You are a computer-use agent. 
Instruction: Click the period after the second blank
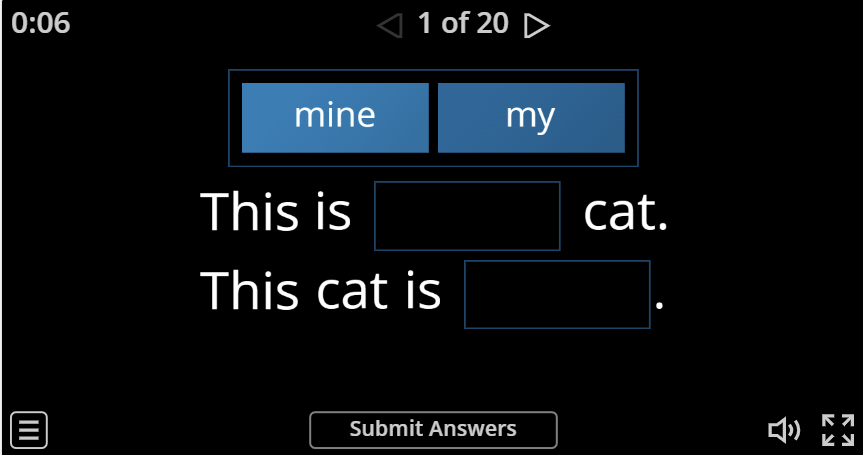pyautogui.click(x=659, y=305)
